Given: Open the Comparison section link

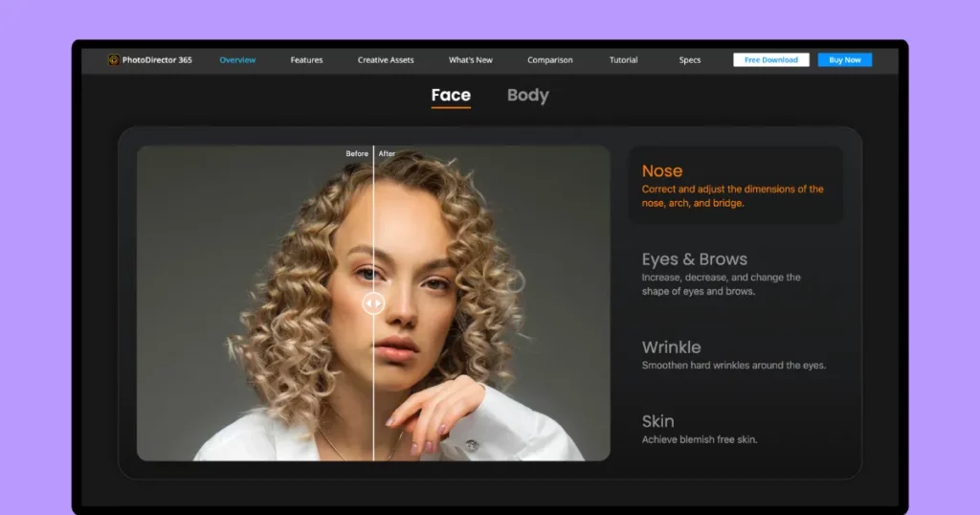Looking at the screenshot, I should click(x=550, y=60).
